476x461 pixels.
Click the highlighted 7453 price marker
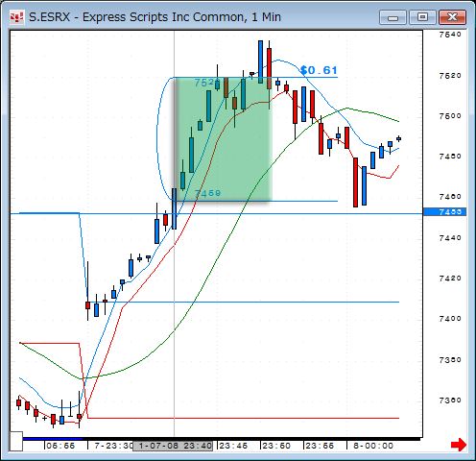tap(444, 212)
